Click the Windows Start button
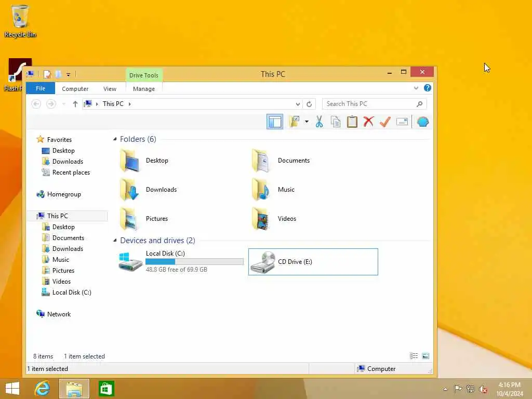This screenshot has width=532, height=399. coord(12,389)
